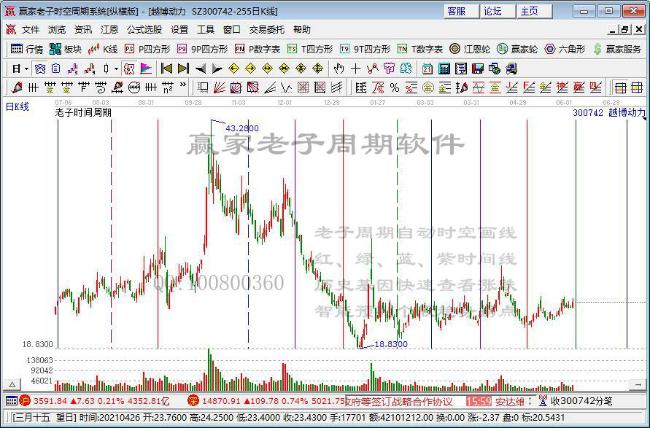Click the 3591.84 index value

point(50,401)
